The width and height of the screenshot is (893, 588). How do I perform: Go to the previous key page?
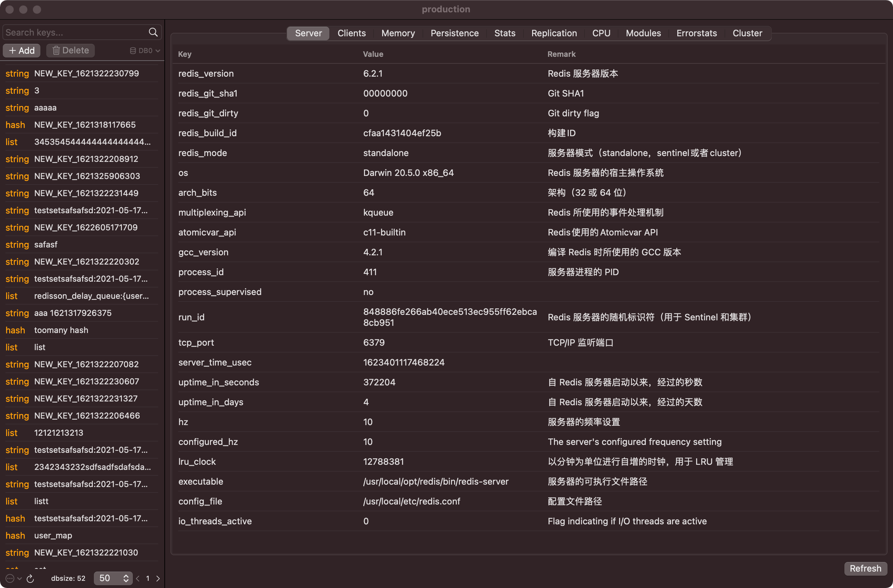point(138,579)
